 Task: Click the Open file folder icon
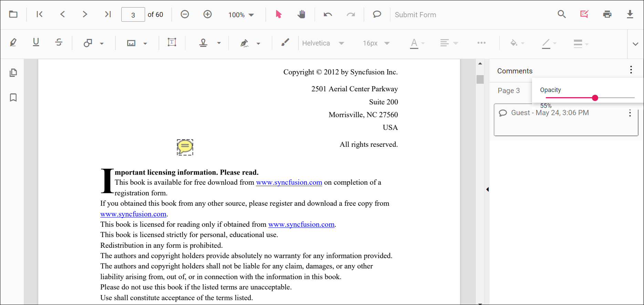click(x=13, y=14)
